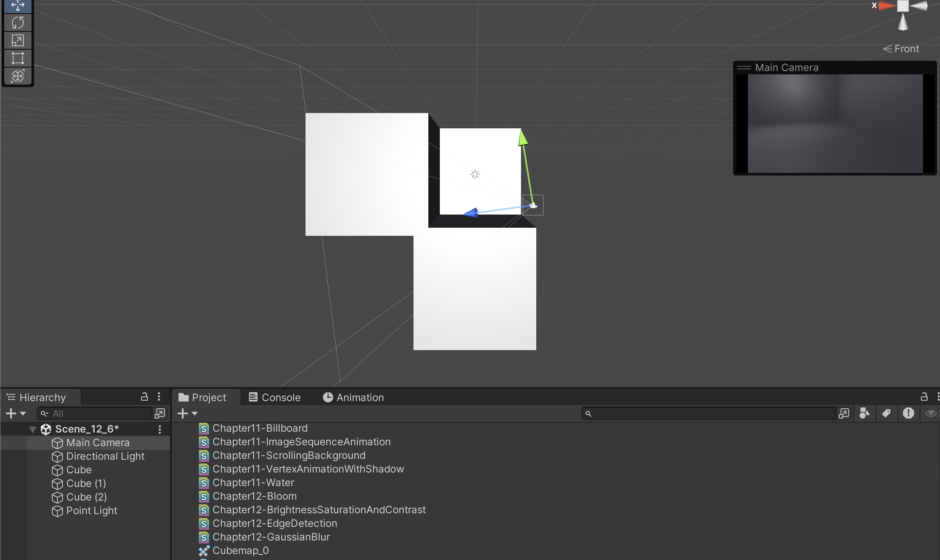Collapse the Scene_12_6 hierarchy tree

coord(33,430)
